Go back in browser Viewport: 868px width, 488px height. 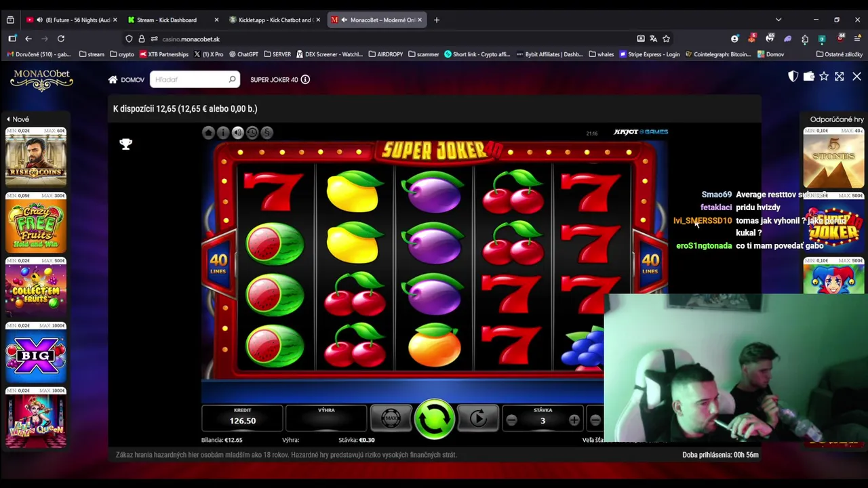click(x=28, y=39)
